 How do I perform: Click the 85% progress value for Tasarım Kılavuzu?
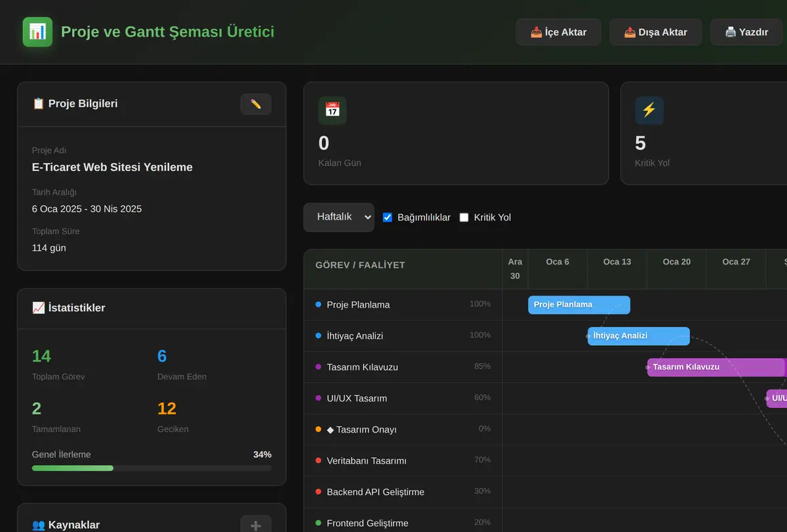coord(482,366)
